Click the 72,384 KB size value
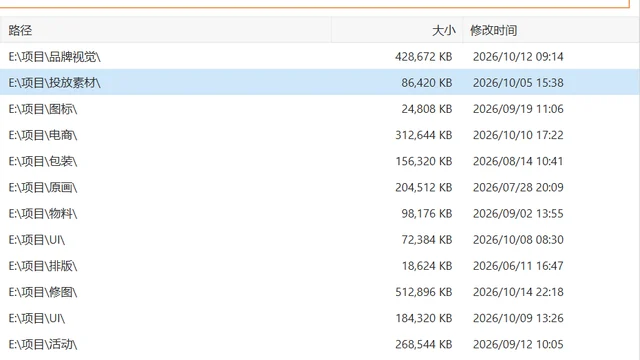Viewport: 640px width, 360px height. point(427,240)
